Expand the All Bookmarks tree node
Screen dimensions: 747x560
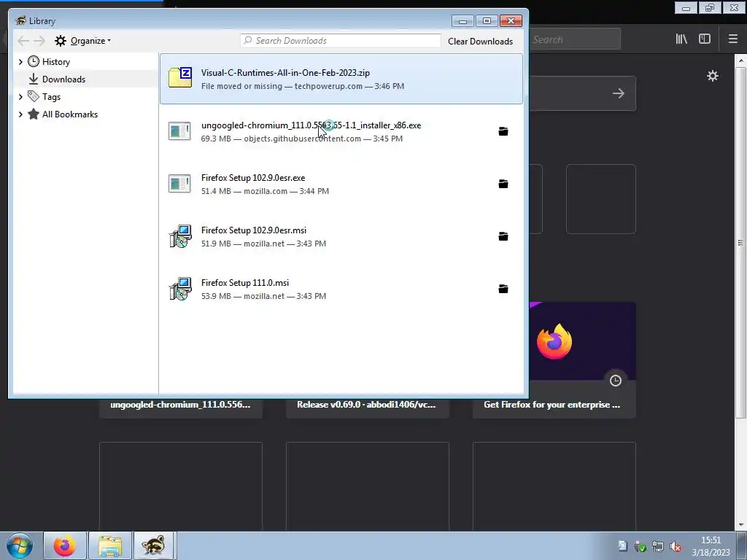(20, 114)
